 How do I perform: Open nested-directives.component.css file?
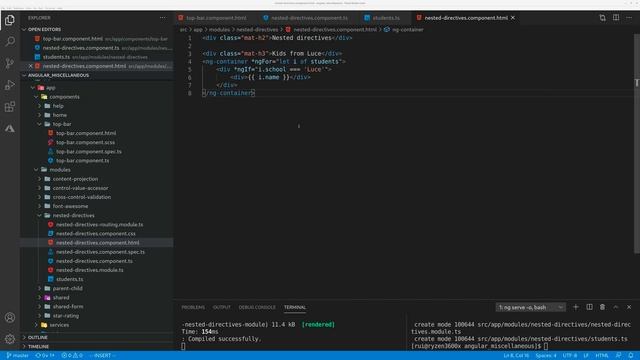click(x=96, y=233)
